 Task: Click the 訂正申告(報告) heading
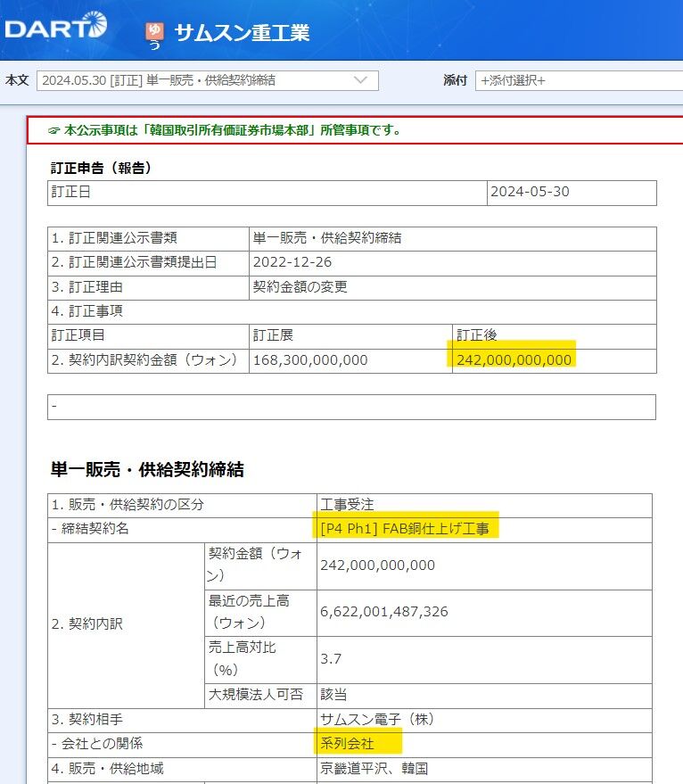click(101, 168)
